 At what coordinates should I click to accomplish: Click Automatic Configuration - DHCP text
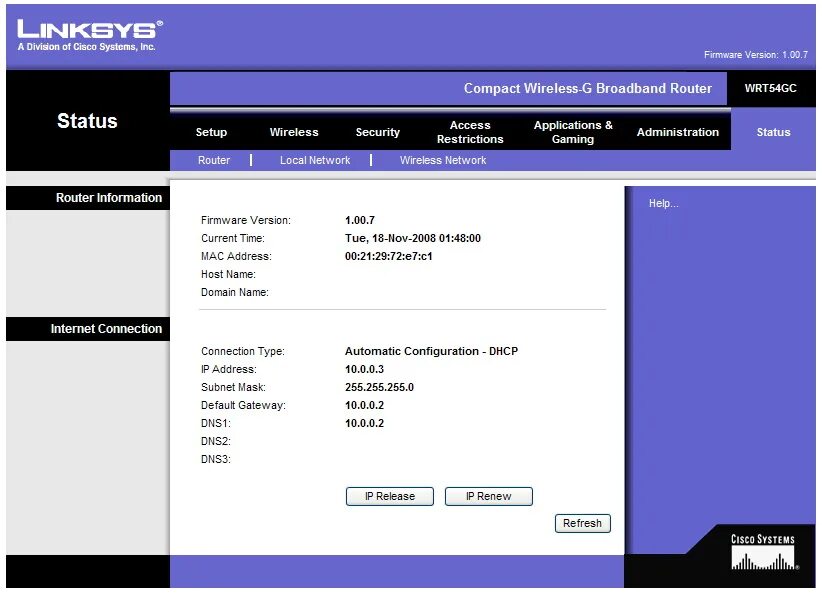(431, 351)
